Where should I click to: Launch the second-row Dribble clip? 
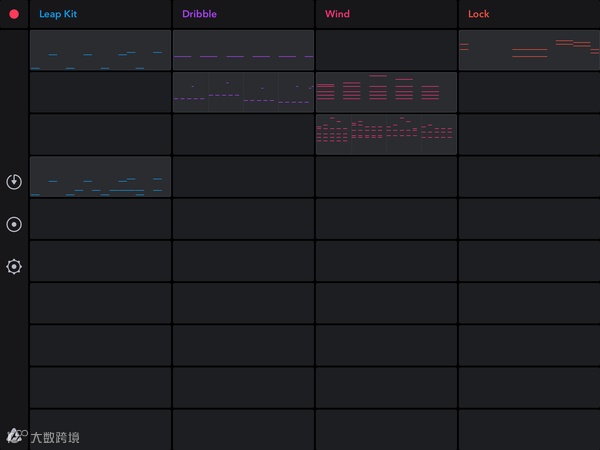click(243, 92)
